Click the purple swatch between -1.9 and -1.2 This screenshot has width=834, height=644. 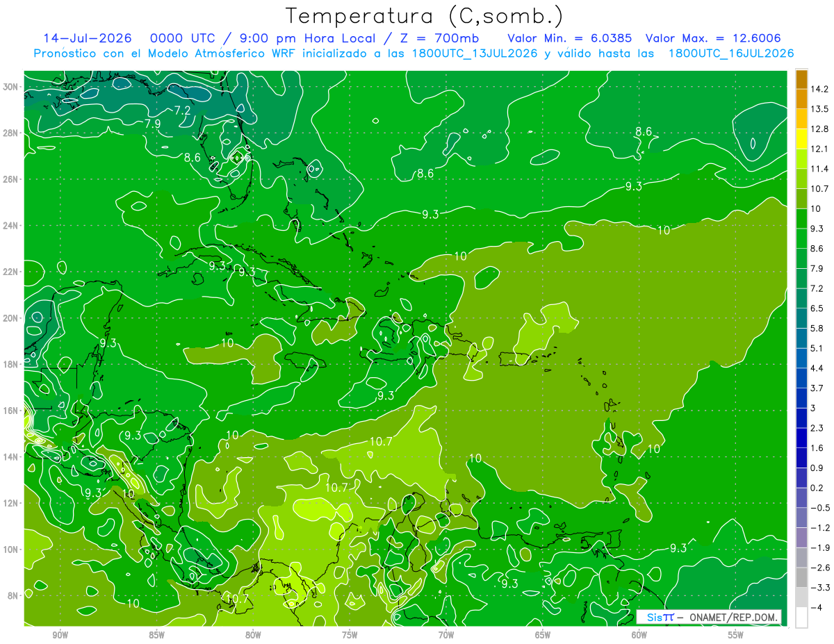(801, 538)
